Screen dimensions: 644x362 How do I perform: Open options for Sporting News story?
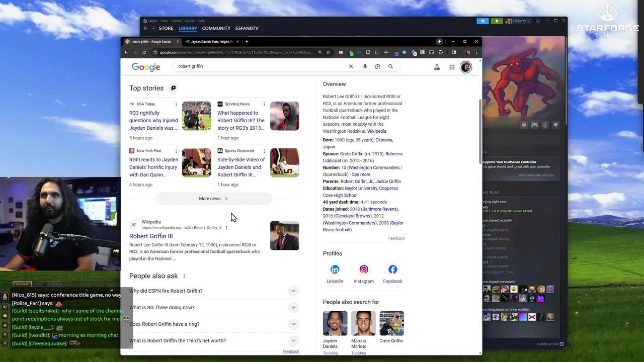point(264,104)
